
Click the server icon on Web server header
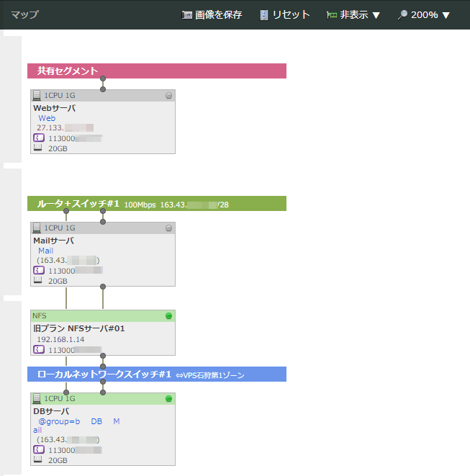click(x=37, y=95)
